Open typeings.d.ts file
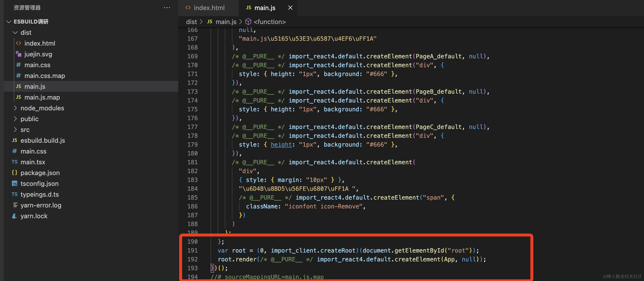This screenshot has height=281, width=644. pyautogui.click(x=39, y=194)
